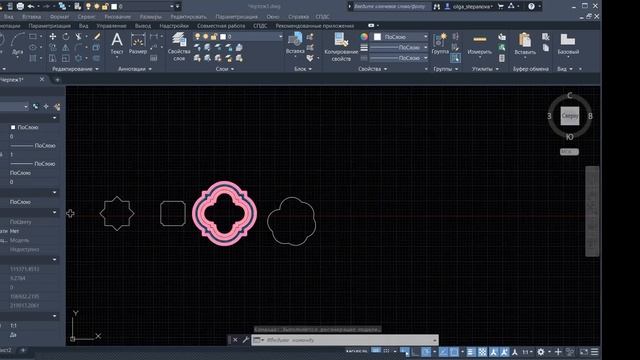Click the help question mark icon
The width and height of the screenshot is (640, 360).
531,6
